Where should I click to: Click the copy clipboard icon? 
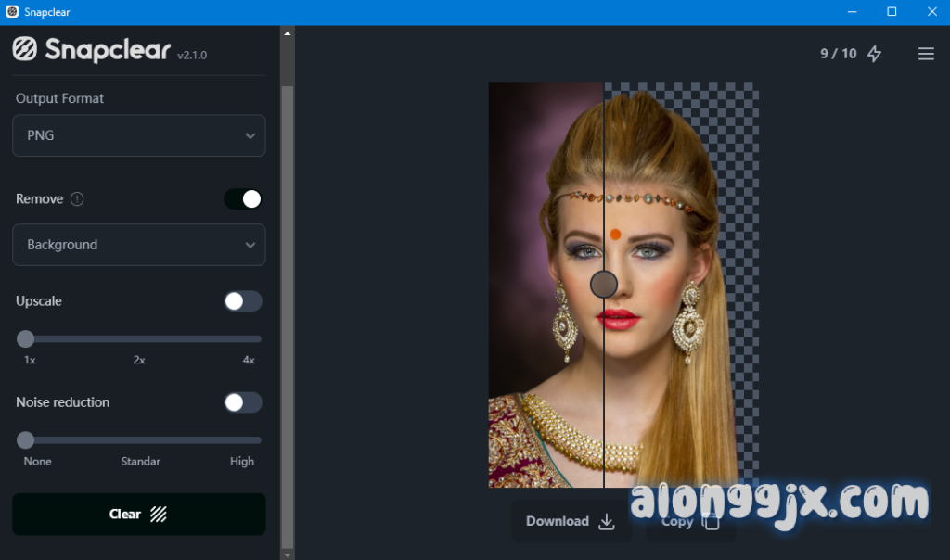coord(711,521)
